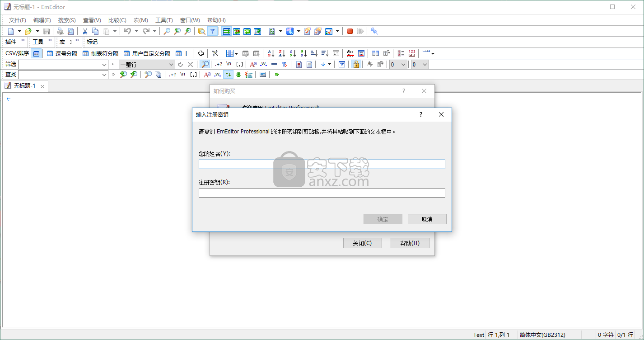Image resolution: width=644 pixels, height=340 pixels.
Task: Open the 文件(F) menu
Action: [18, 20]
